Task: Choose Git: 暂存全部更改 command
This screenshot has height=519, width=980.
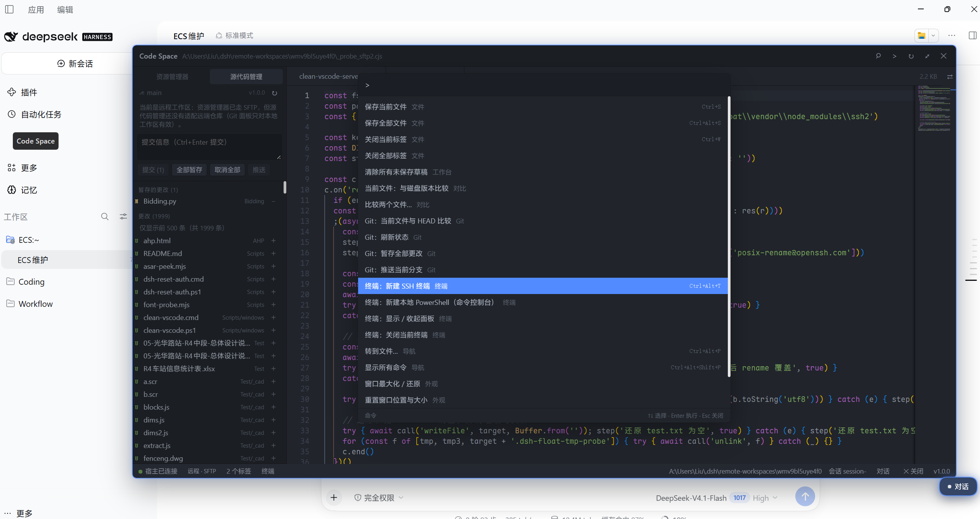Action: tap(543, 253)
